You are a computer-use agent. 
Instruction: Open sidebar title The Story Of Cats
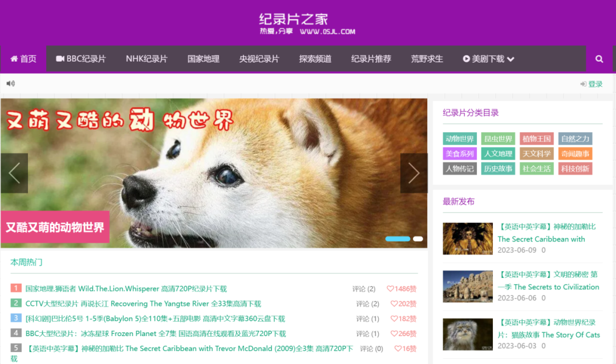tap(549, 329)
